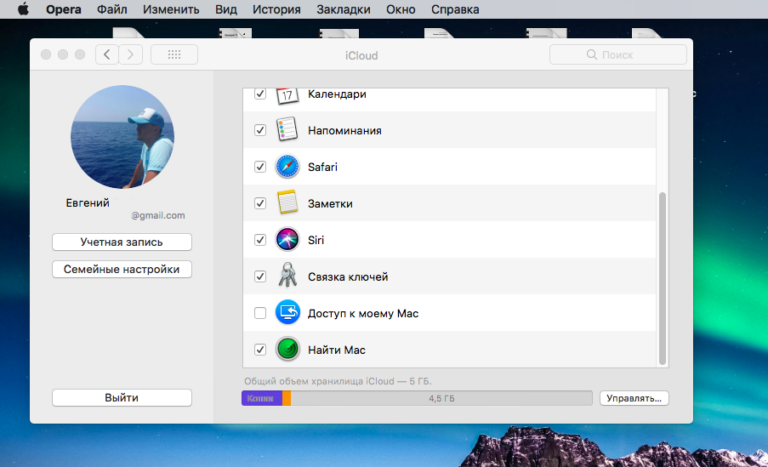Image resolution: width=768 pixels, height=467 pixels.
Task: Open the Справка menu
Action: (455, 9)
